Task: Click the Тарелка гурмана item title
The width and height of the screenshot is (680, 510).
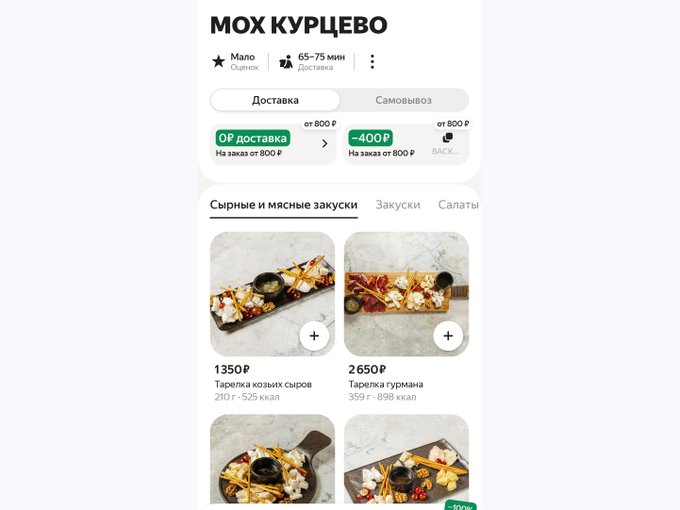Action: [386, 384]
